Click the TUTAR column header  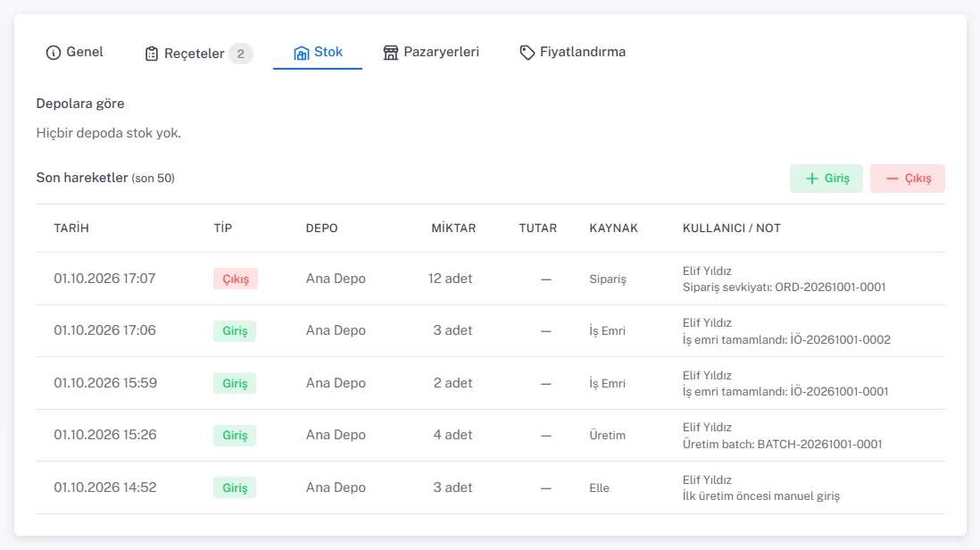point(537,229)
